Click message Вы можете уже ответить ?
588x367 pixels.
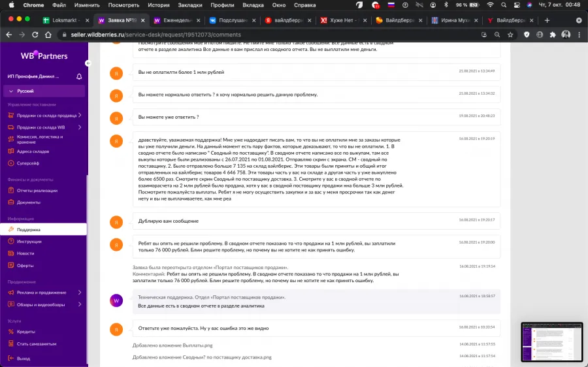[x=169, y=117]
